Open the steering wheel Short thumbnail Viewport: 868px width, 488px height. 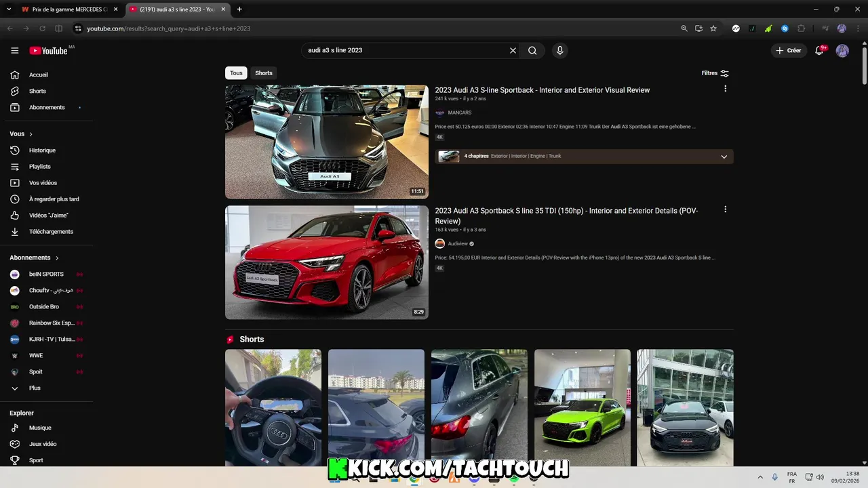pos(273,407)
